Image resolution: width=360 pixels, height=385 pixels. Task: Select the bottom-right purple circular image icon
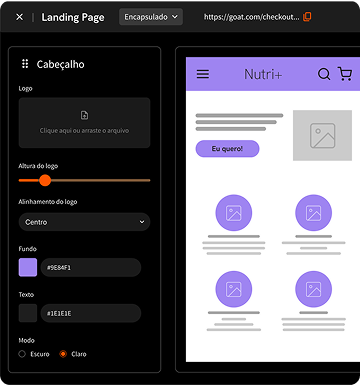tap(313, 289)
